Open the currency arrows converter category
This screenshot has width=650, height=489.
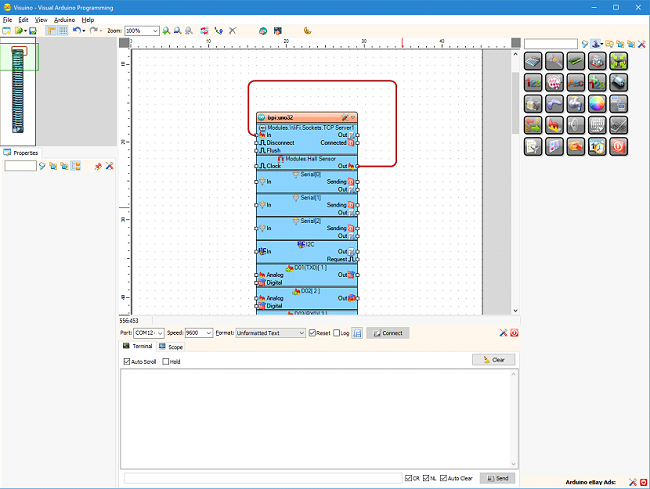coord(533,125)
